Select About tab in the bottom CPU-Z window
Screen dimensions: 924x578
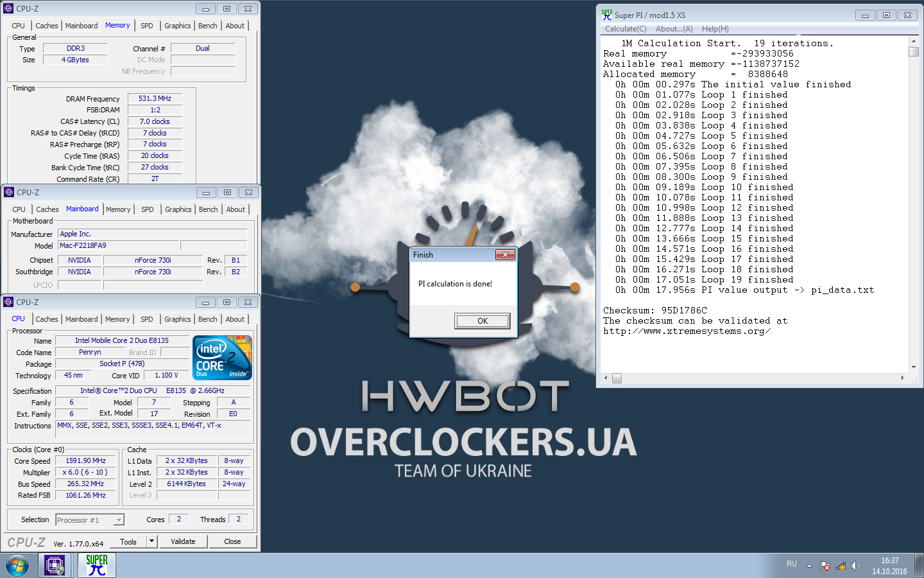[235, 319]
